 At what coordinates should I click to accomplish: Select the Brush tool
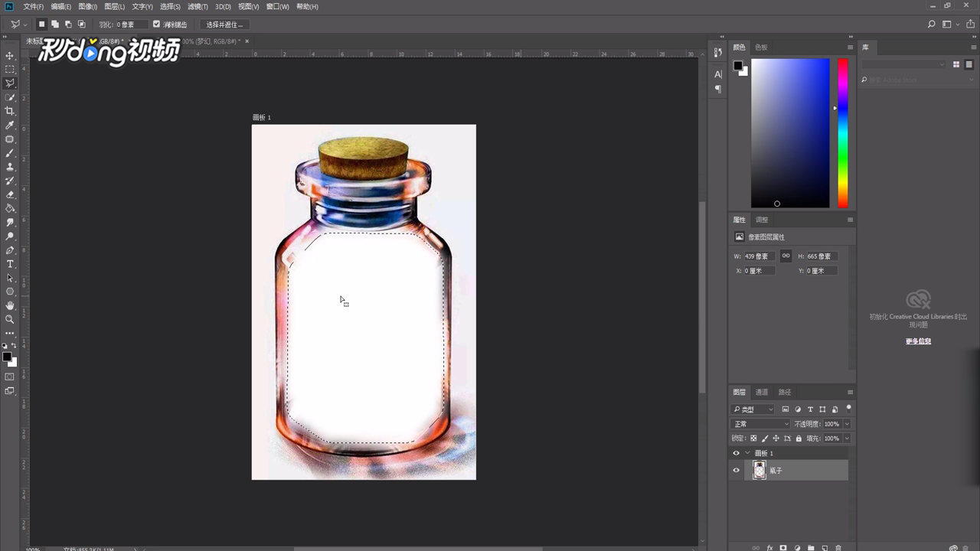pos(10,153)
